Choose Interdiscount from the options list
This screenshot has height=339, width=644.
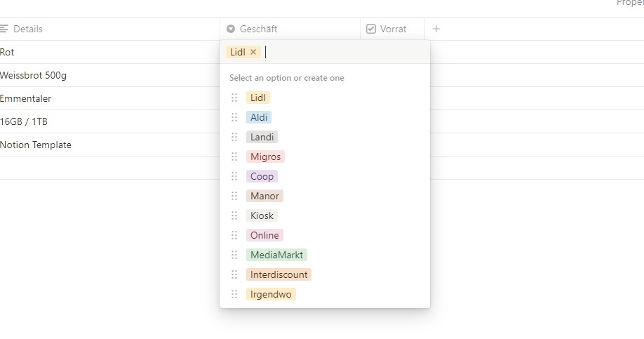(x=279, y=274)
